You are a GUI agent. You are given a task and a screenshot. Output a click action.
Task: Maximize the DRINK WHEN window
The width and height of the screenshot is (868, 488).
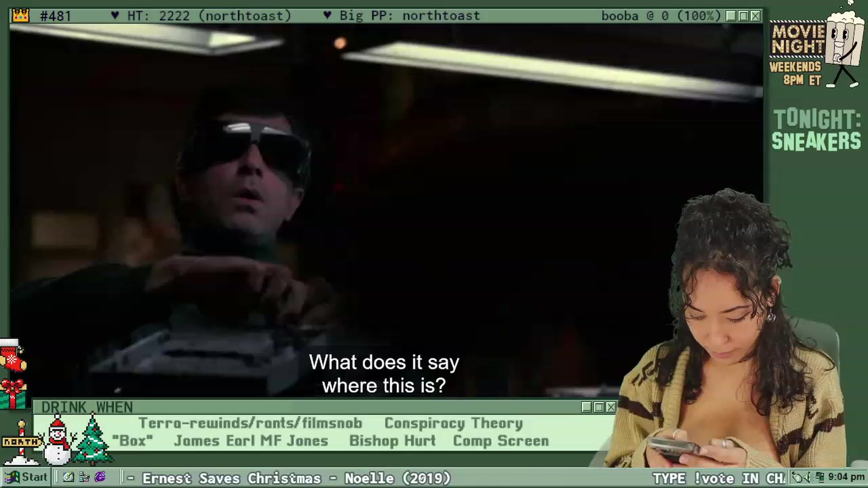(599, 407)
